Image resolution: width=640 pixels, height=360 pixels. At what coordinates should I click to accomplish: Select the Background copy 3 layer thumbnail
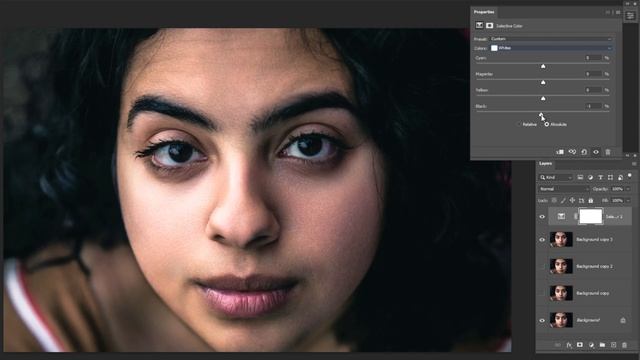[561, 240]
